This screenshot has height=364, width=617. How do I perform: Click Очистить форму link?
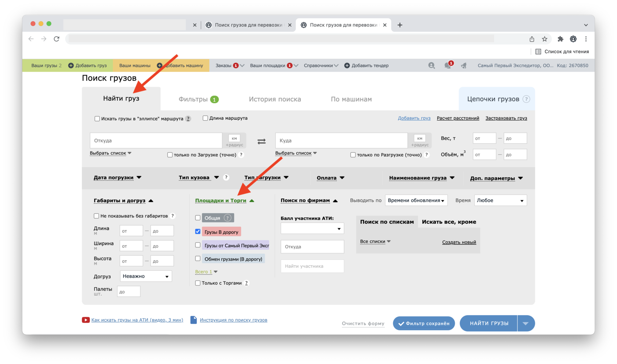363,323
